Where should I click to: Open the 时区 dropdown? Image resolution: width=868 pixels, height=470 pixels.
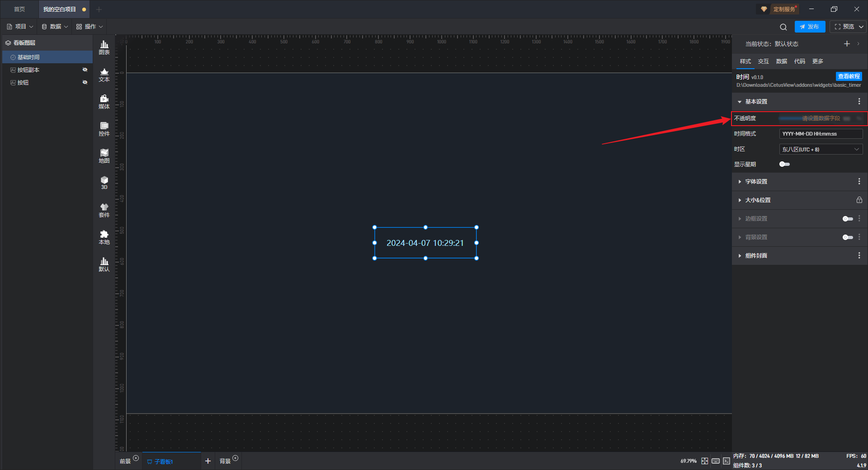coord(821,149)
